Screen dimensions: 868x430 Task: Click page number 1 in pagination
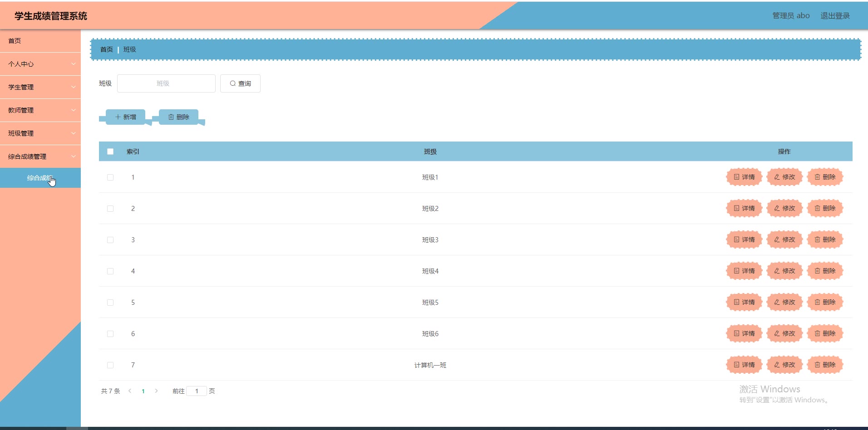[143, 391]
